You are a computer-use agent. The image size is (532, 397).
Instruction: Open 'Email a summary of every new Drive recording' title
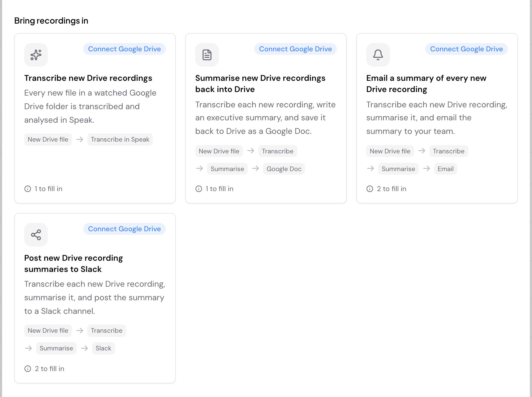426,84
